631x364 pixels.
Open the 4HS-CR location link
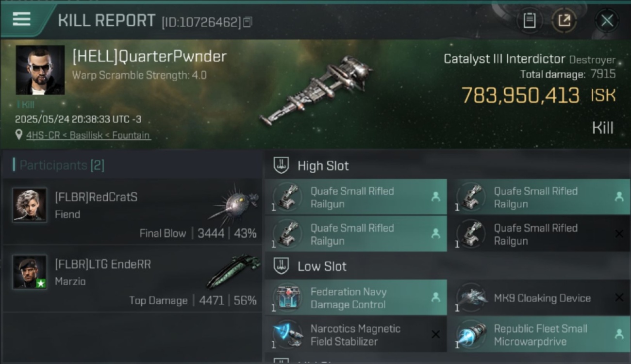pos(88,135)
